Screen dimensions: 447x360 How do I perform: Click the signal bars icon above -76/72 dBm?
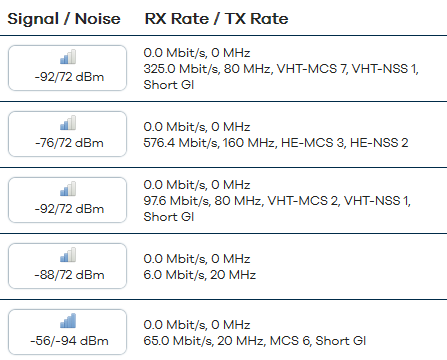pyautogui.click(x=68, y=123)
